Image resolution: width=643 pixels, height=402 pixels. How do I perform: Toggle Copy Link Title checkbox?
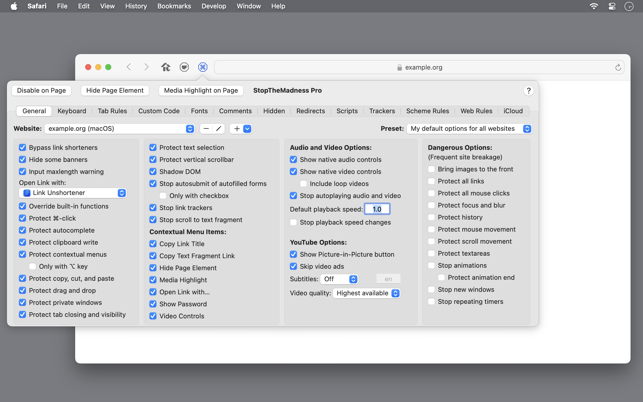[153, 244]
